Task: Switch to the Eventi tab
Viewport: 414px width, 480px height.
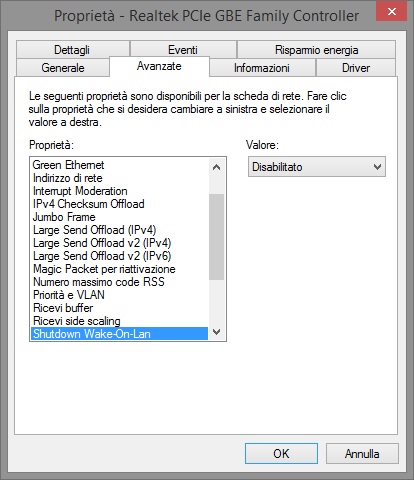Action: pos(183,50)
